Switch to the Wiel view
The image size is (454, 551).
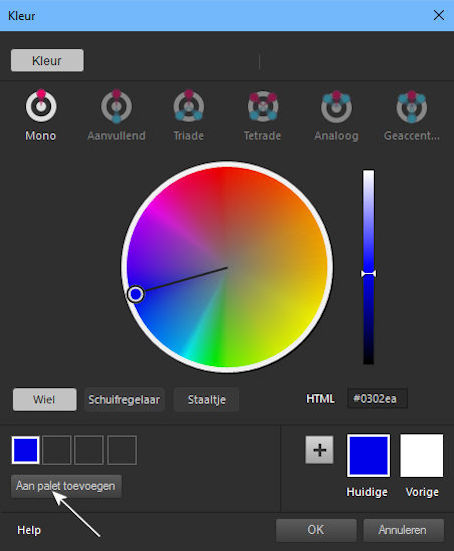tap(45, 399)
